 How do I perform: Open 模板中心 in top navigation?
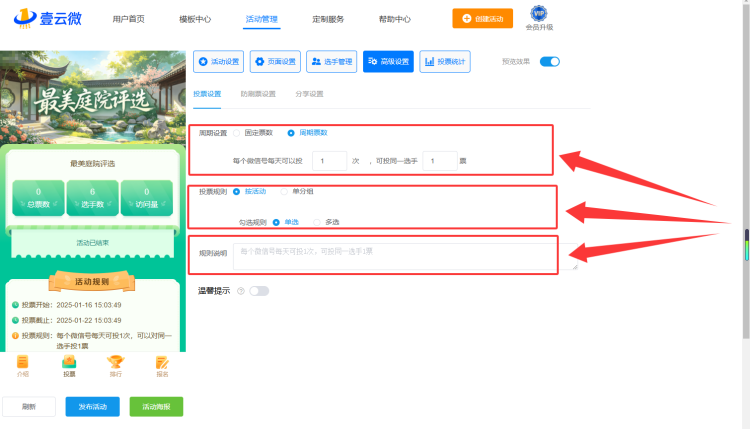pos(195,19)
